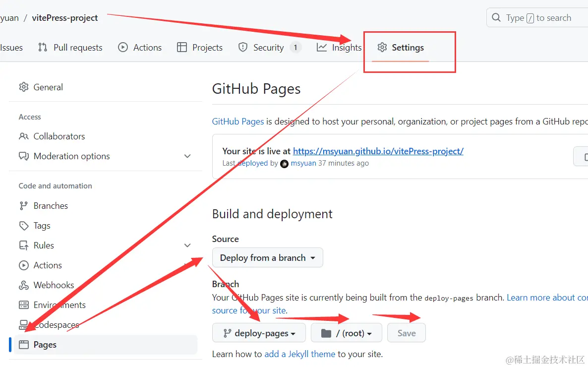
Task: Click the msyuan user link
Action: (x=303, y=163)
